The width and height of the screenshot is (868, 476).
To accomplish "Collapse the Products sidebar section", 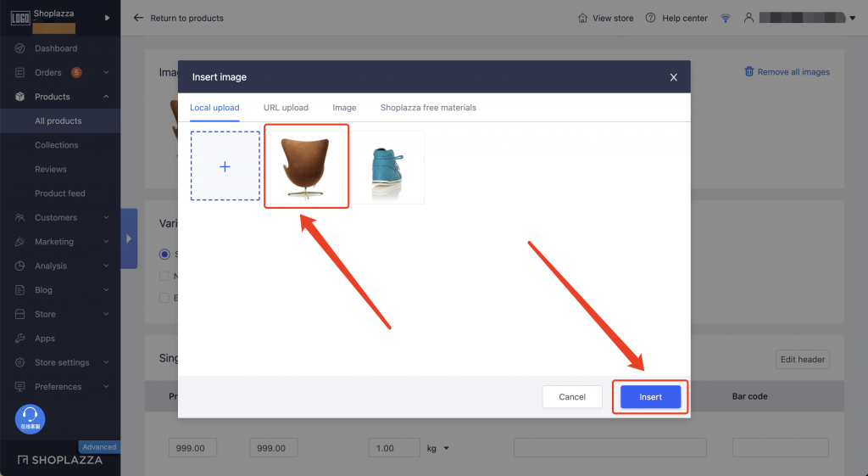I will click(106, 97).
